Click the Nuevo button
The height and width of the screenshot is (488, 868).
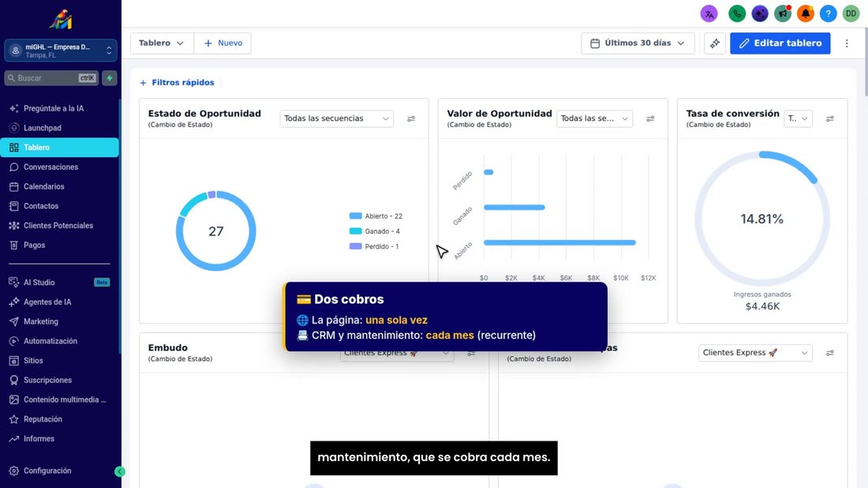point(223,43)
